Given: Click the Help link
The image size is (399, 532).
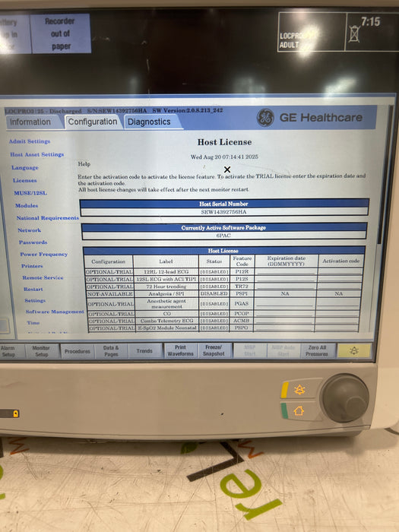Looking at the screenshot, I should pyautogui.click(x=84, y=164).
